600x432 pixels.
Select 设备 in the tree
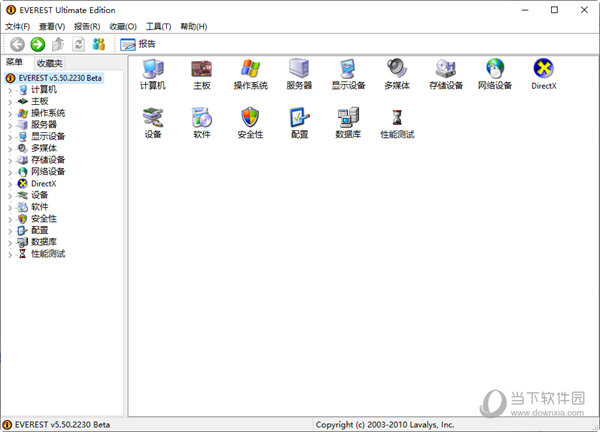pos(39,195)
